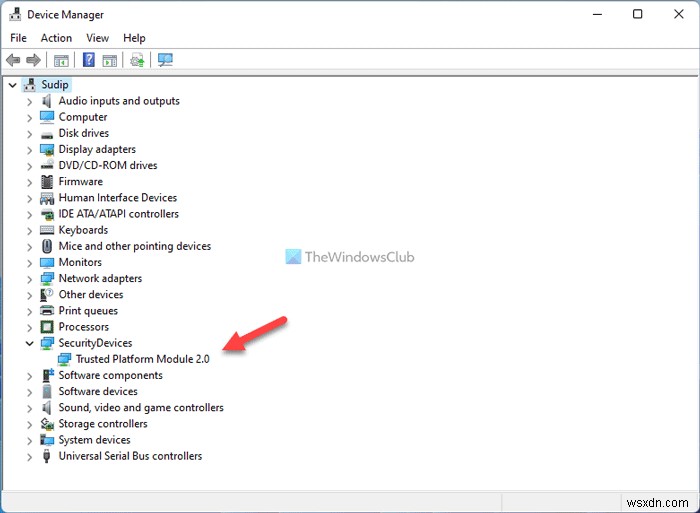
Task: Click the Forward arrow toolbar icon
Action: point(33,60)
